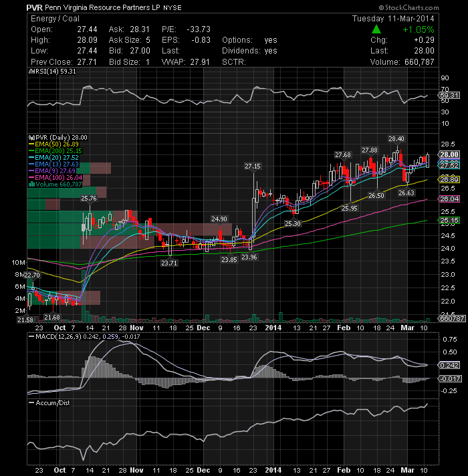Click the 28.40 peak price annotation

[396, 139]
